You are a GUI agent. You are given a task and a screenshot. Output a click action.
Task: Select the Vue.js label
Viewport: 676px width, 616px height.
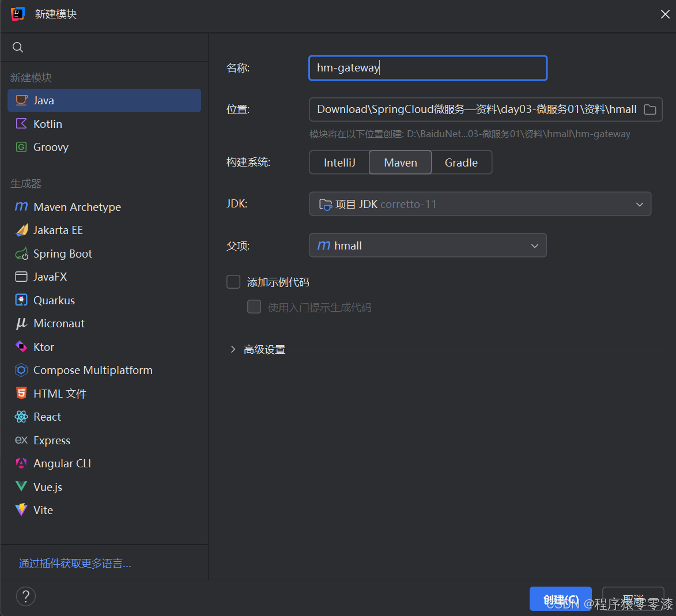(x=48, y=487)
